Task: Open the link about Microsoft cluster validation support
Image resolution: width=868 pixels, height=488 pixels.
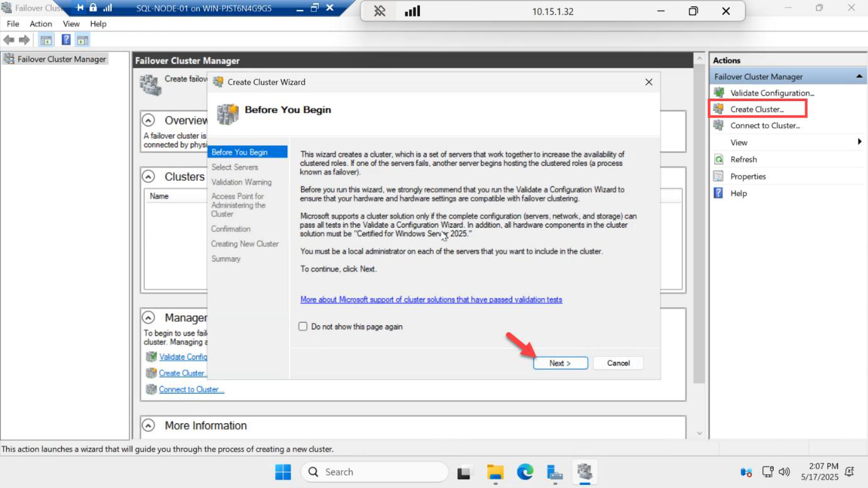Action: [x=431, y=300]
